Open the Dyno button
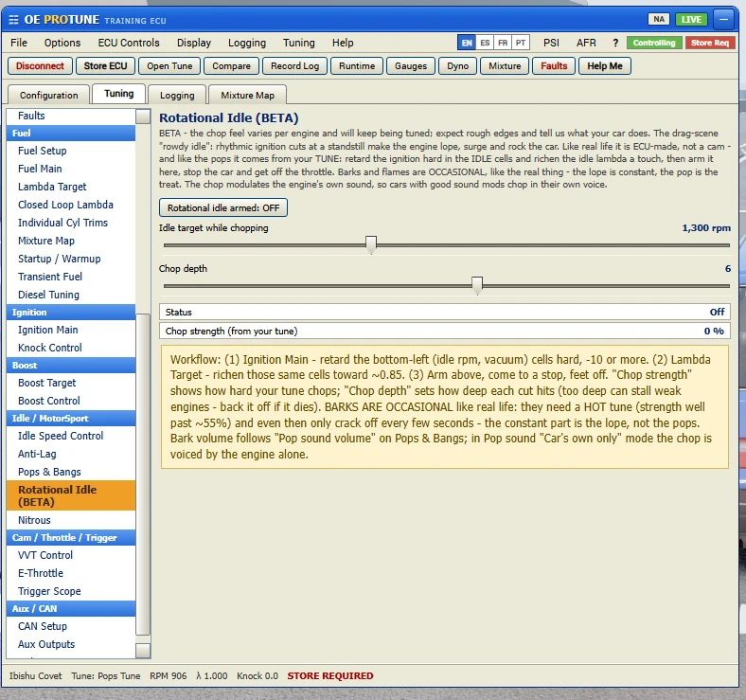746x700 pixels. [x=457, y=66]
